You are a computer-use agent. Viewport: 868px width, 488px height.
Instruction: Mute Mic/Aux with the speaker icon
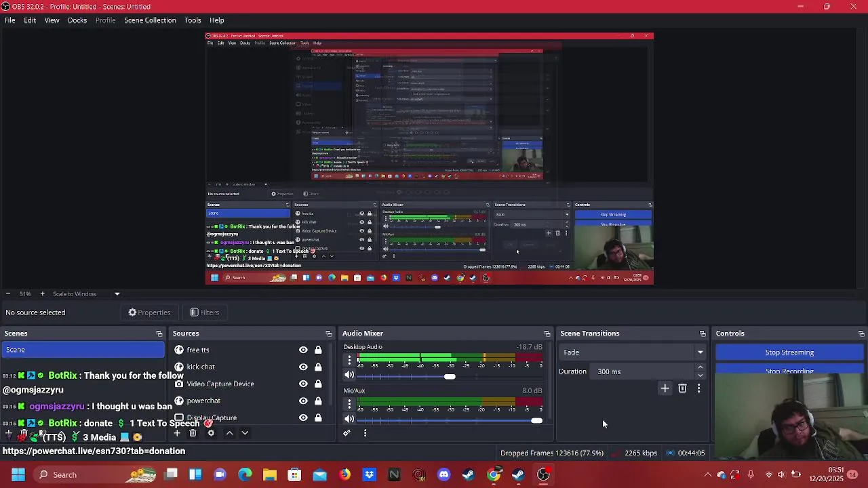pos(349,419)
